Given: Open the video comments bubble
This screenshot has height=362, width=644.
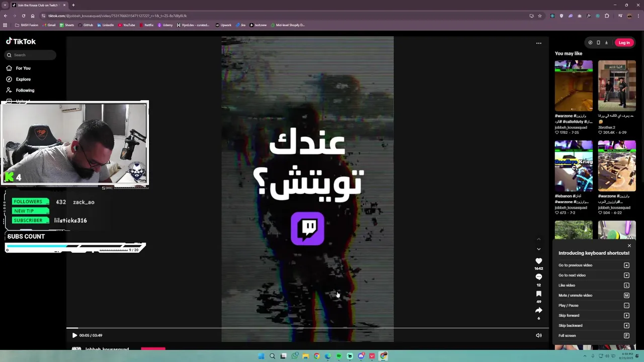Looking at the screenshot, I should (x=538, y=277).
